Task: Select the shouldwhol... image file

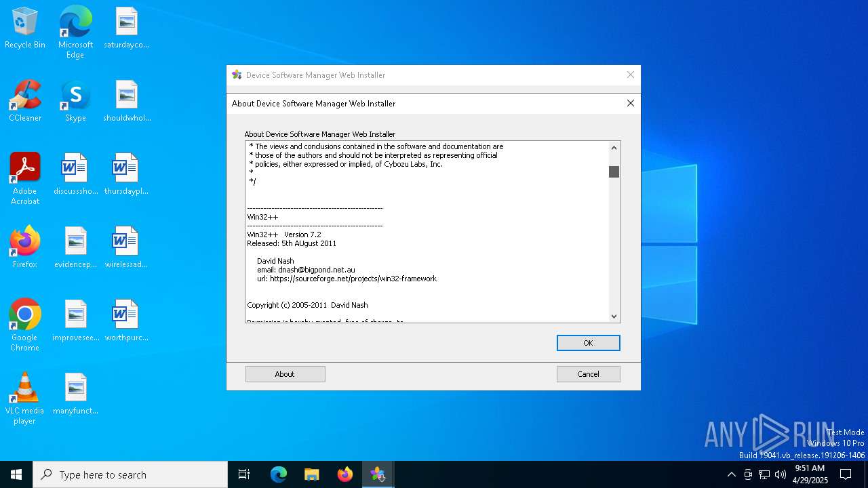Action: click(126, 102)
